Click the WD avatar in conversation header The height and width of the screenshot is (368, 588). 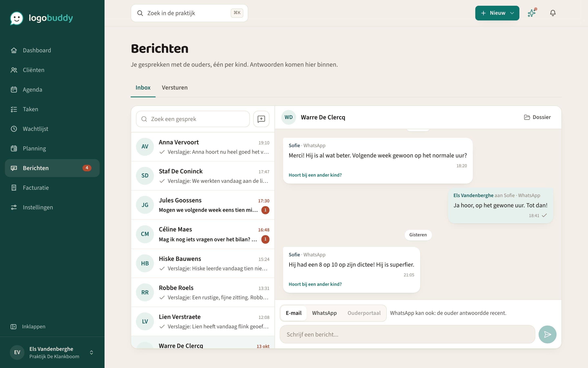coord(289,117)
